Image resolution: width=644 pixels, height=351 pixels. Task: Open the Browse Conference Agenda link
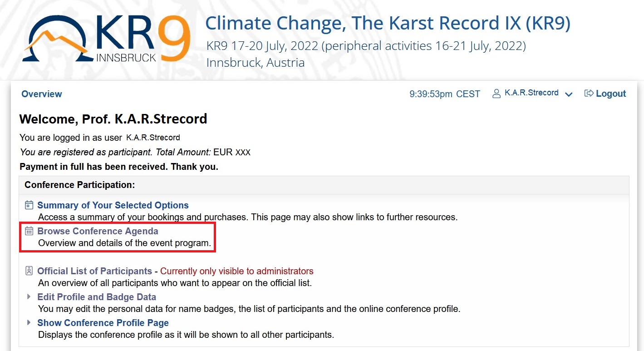[x=98, y=231]
